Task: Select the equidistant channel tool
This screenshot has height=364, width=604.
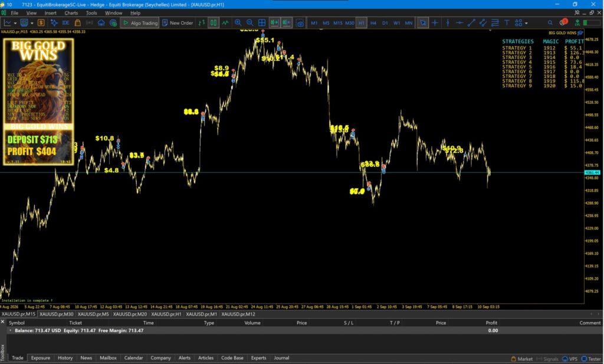Action: (x=483, y=23)
